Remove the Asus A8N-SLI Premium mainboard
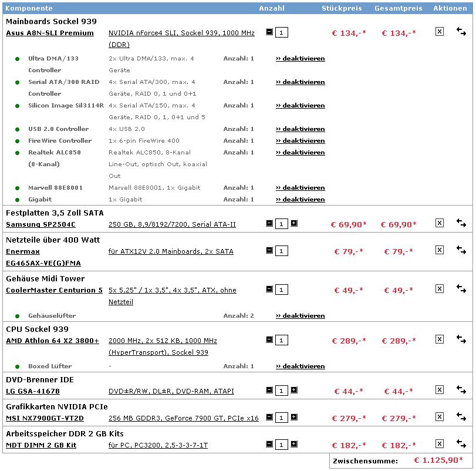 click(x=439, y=32)
